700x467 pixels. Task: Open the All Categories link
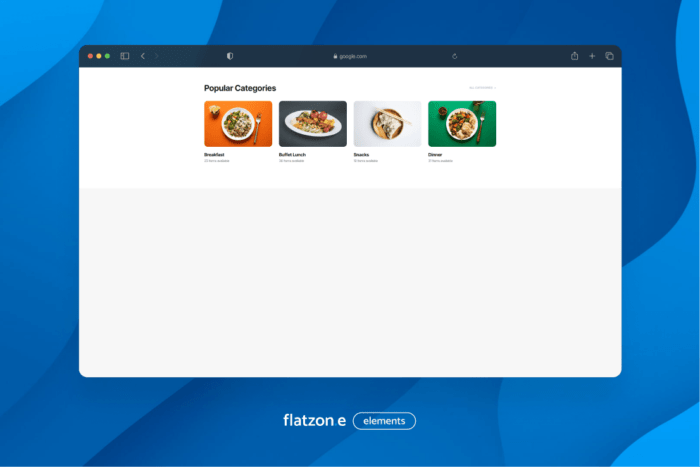482,88
